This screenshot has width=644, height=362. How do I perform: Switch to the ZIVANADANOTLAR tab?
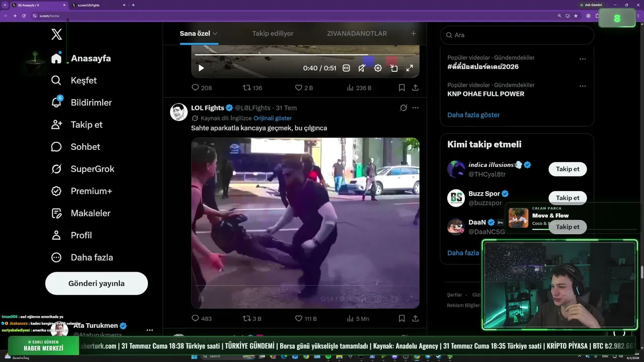pos(357,34)
